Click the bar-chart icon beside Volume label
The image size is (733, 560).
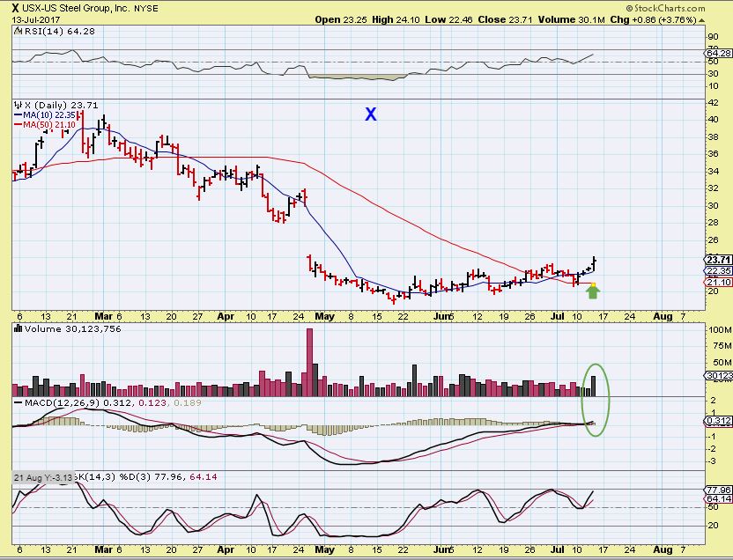tap(19, 328)
